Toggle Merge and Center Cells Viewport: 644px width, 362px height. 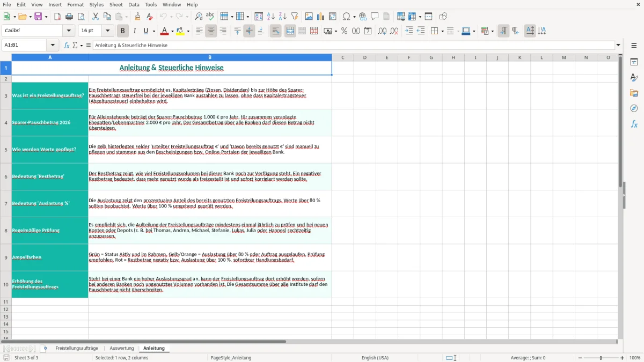coord(290,31)
